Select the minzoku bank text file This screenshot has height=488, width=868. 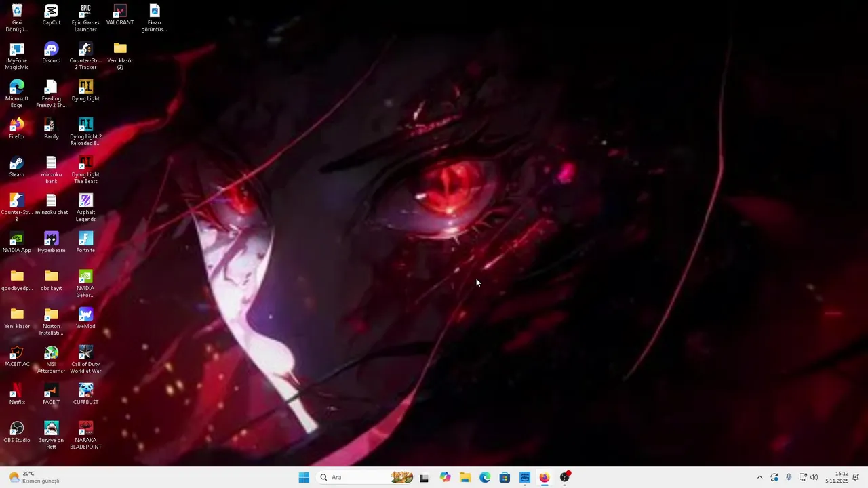pos(52,170)
